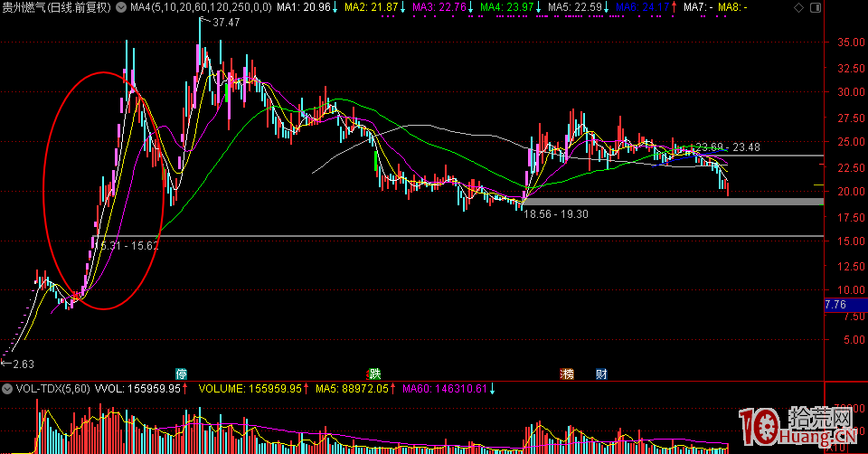Click the 15.31 - 15.62 gap label
This screenshot has height=454, width=868.
point(127,246)
